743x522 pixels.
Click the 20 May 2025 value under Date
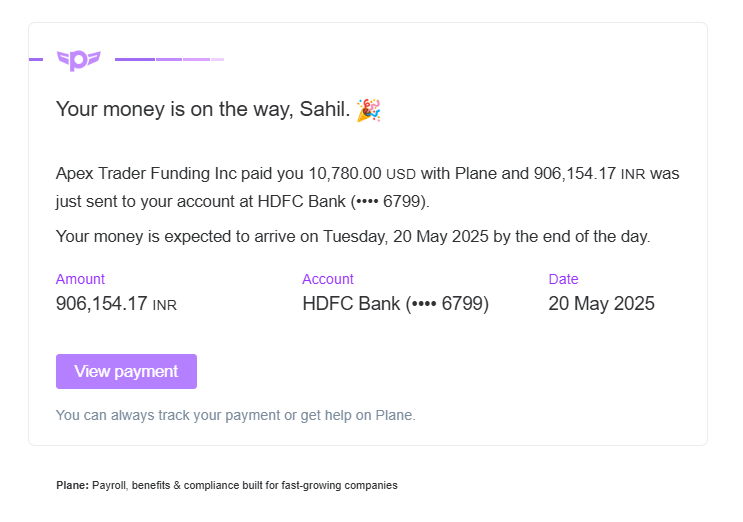[x=601, y=304]
